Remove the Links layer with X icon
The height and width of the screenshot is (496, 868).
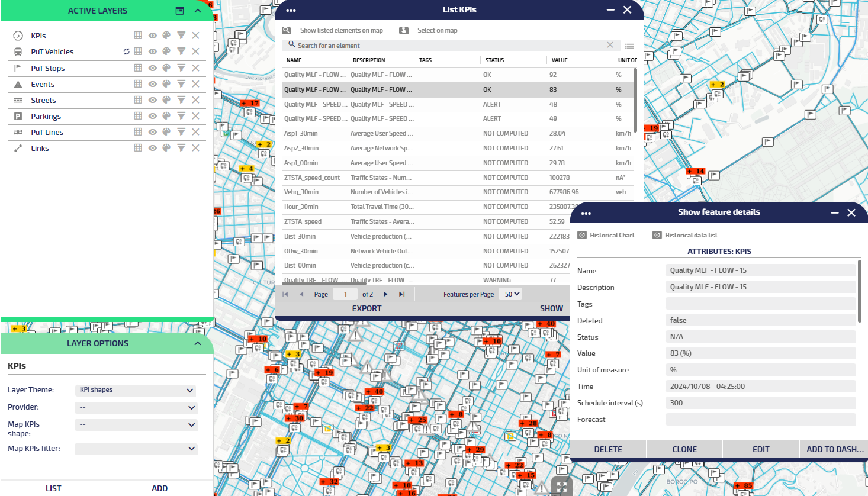coord(195,148)
